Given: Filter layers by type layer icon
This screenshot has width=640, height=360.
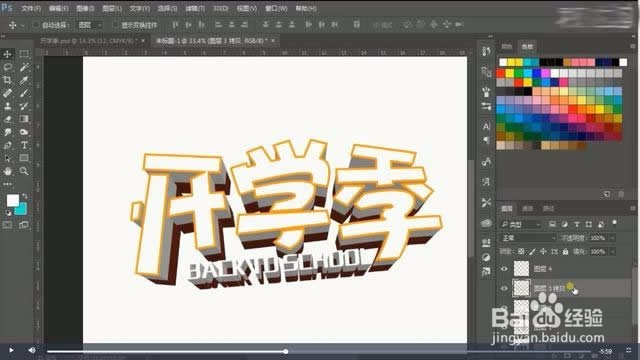Looking at the screenshot, I should point(577,224).
